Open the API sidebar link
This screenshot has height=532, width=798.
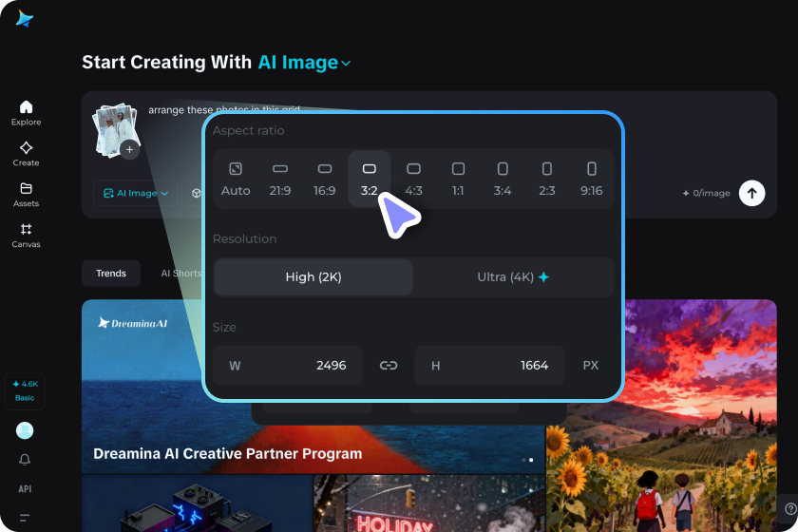coord(25,488)
